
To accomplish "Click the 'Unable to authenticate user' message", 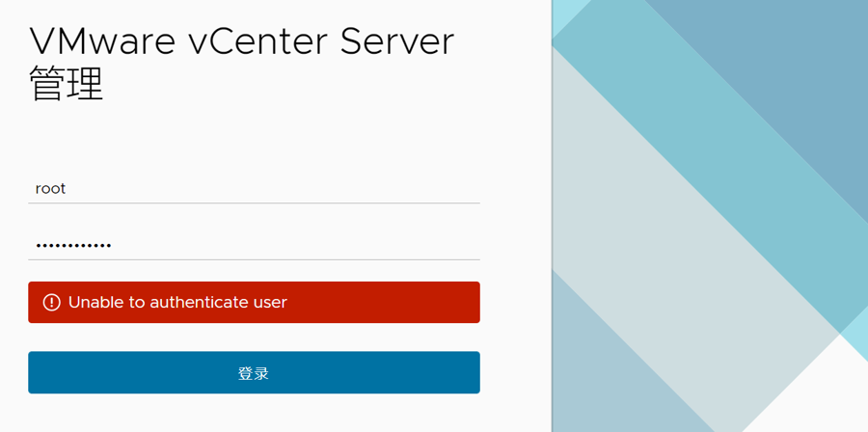I will tap(177, 303).
